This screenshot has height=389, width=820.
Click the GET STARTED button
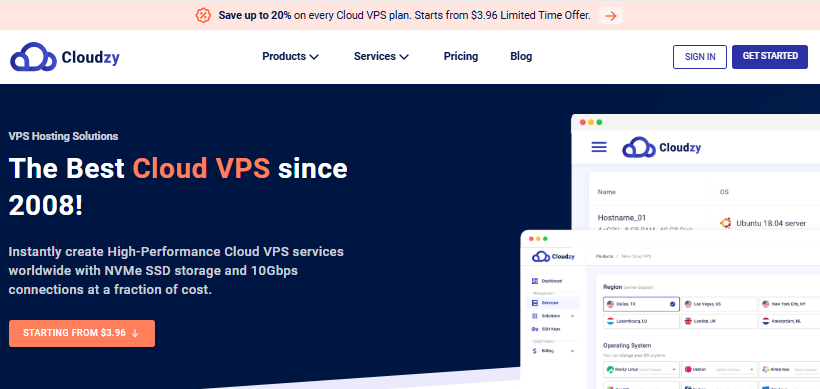770,56
